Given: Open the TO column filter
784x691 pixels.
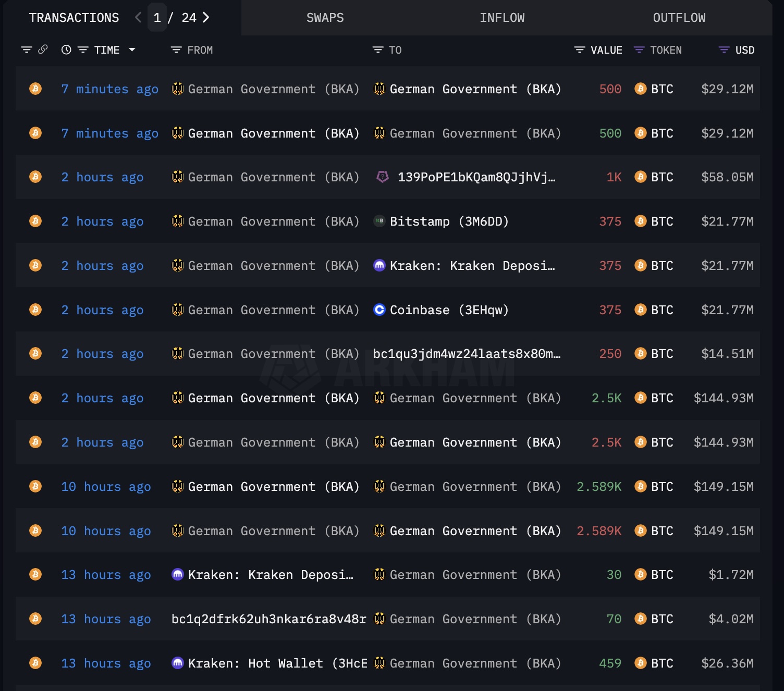Looking at the screenshot, I should (x=378, y=50).
